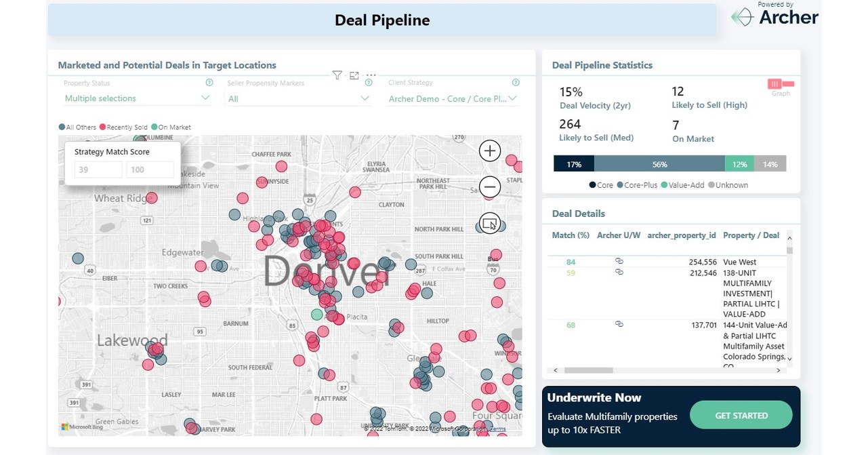This screenshot has height=455, width=868.
Task: Select the lasso selection tool on the map
Action: click(x=489, y=222)
